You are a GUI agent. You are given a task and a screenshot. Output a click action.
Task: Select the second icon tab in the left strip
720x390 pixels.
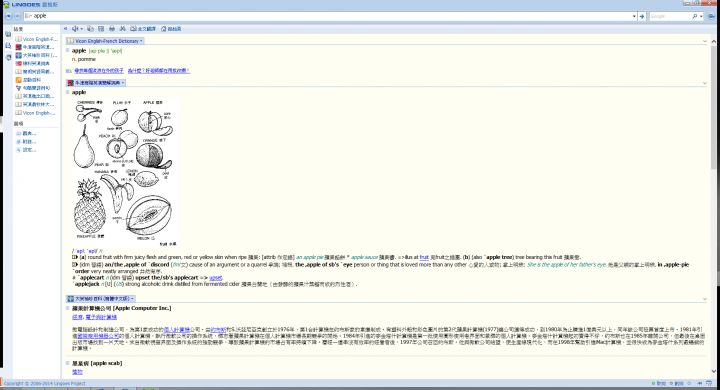(8, 46)
